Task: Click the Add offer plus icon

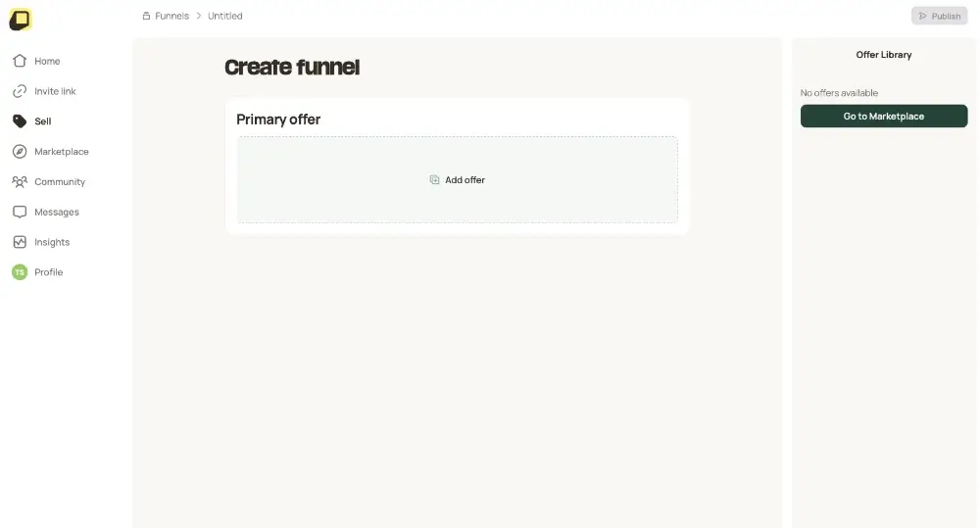Action: pos(434,180)
